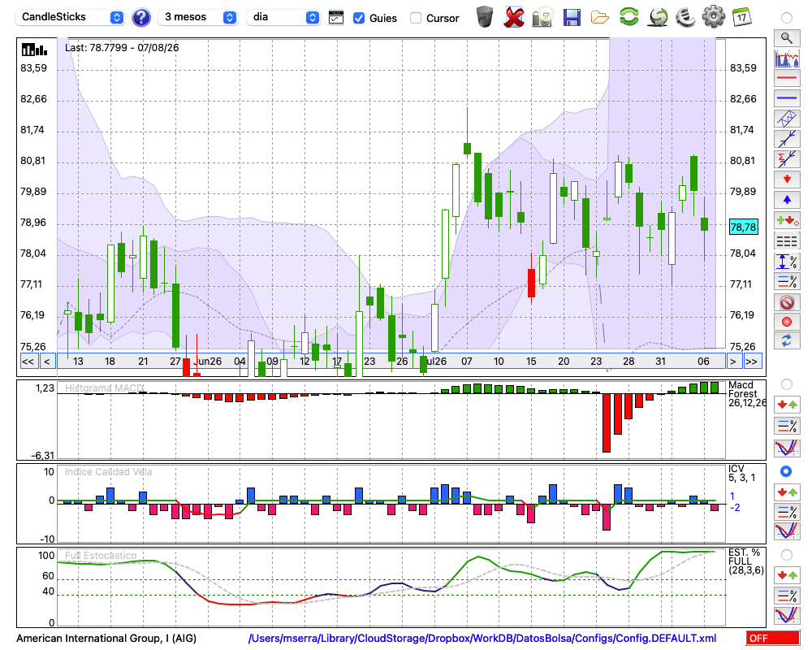Click the << rewind to start button
Screen dimensions: 812x650
pyautogui.click(x=28, y=362)
